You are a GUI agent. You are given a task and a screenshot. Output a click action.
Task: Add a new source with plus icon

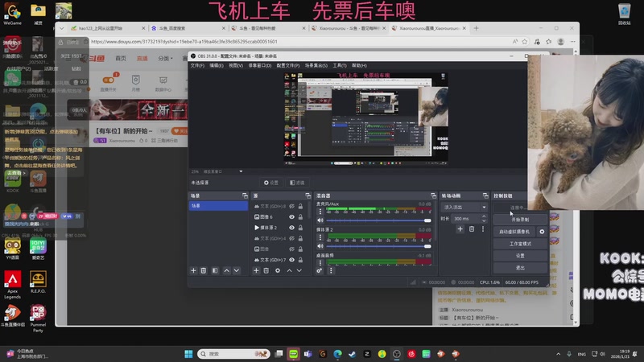(x=256, y=270)
